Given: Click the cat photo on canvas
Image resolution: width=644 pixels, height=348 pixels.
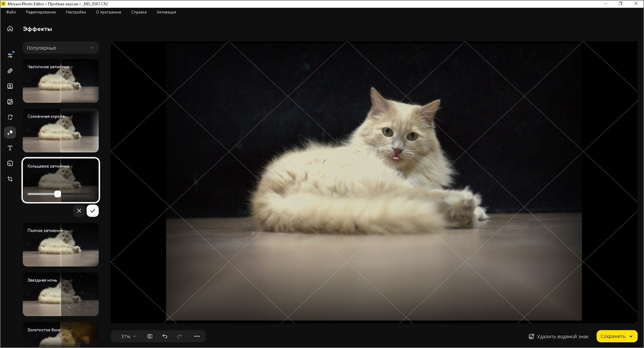Looking at the screenshot, I should 374,182.
